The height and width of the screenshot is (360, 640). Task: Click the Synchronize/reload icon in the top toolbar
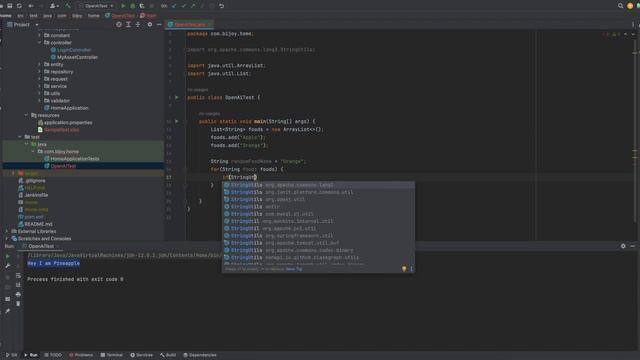click(x=19, y=6)
